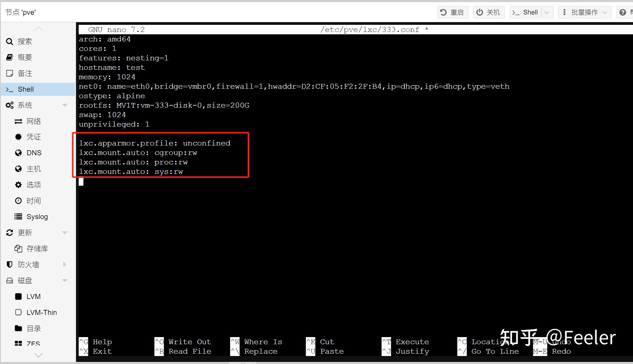Click the DNS globe icon
This screenshot has width=633, height=364.
tap(18, 153)
